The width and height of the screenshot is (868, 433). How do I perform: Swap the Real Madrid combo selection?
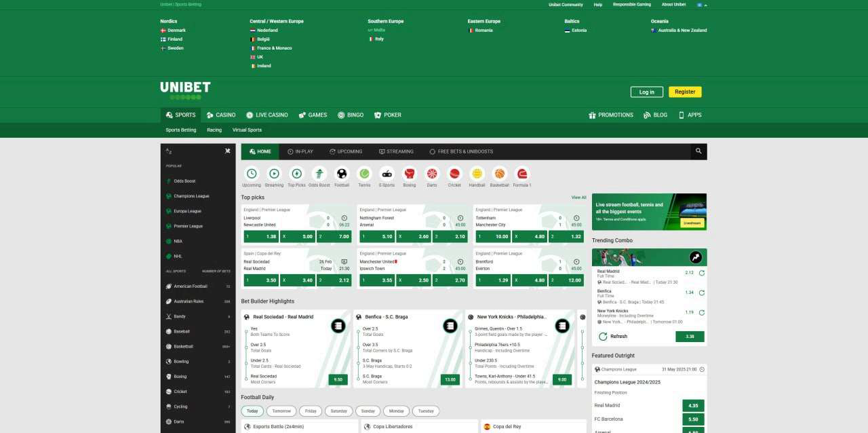[702, 273]
